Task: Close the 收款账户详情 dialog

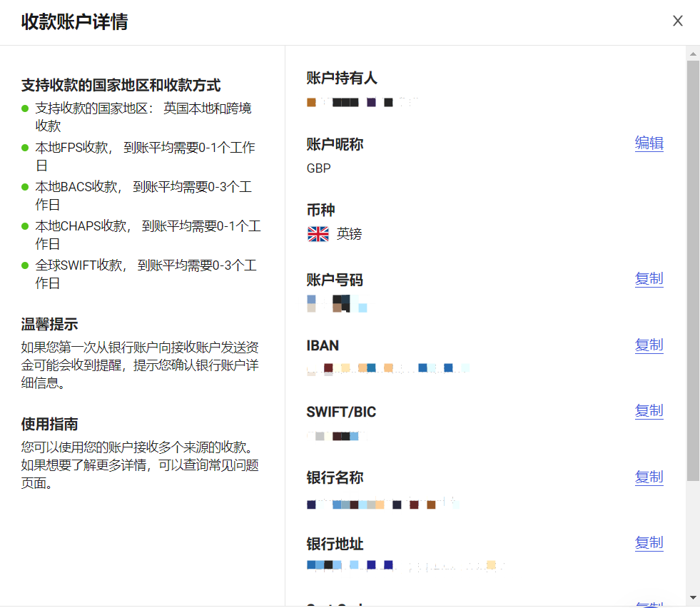Action: (677, 21)
